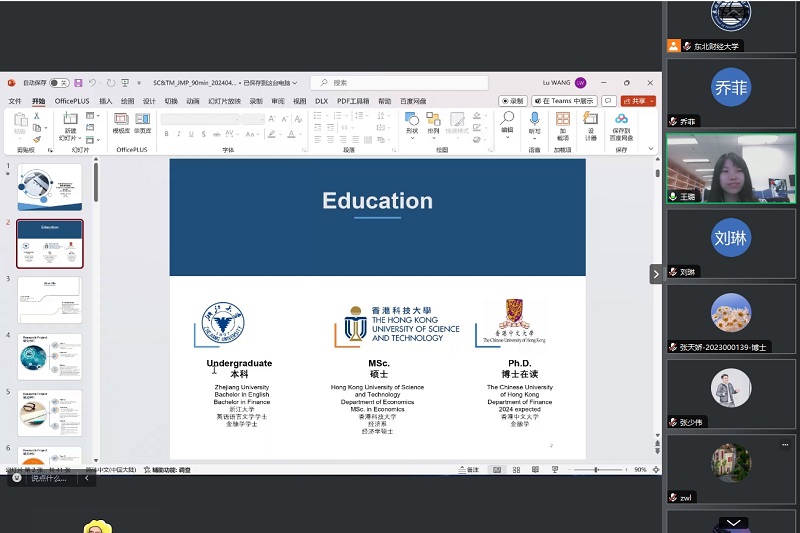This screenshot has height=533, width=800.
Task: Collapse the ribbon using the chevron arrow
Action: [652, 150]
